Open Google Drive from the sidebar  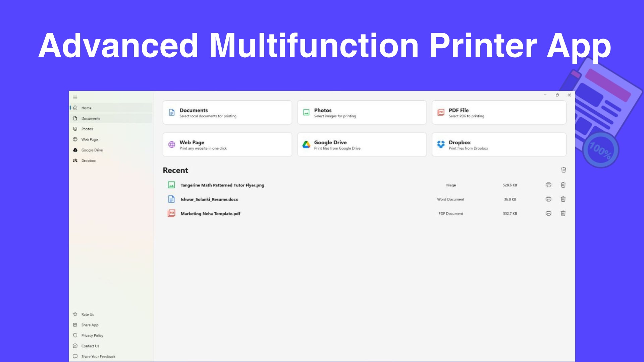pyautogui.click(x=92, y=150)
